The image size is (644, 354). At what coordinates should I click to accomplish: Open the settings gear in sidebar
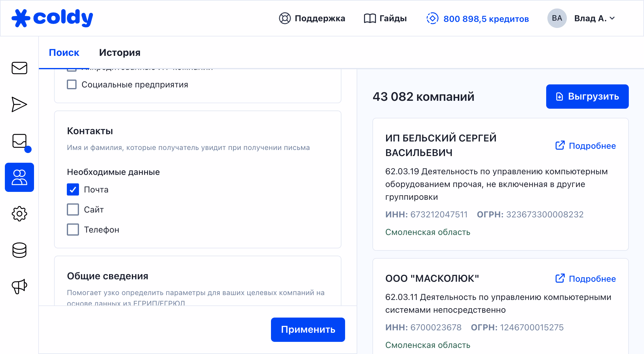[19, 214]
